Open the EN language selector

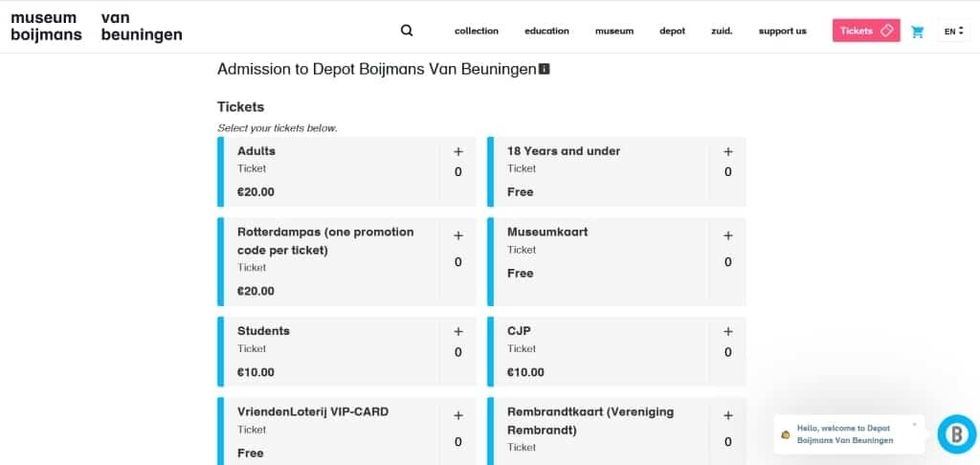[953, 31]
